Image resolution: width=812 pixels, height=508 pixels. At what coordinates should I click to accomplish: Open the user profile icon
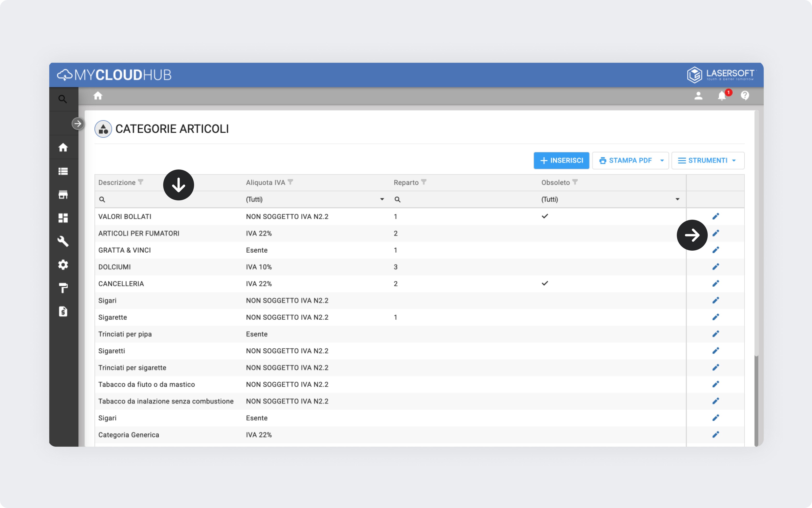(x=698, y=96)
